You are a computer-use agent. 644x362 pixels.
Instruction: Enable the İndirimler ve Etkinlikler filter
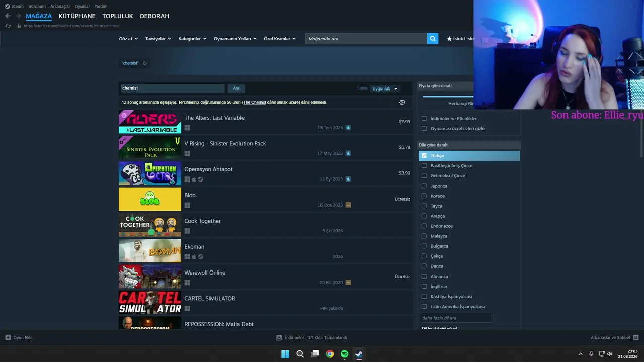424,119
